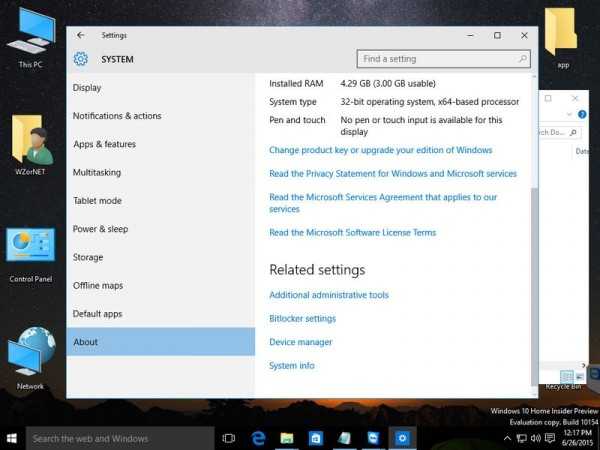Open Action Center notification icon

pyautogui.click(x=549, y=438)
